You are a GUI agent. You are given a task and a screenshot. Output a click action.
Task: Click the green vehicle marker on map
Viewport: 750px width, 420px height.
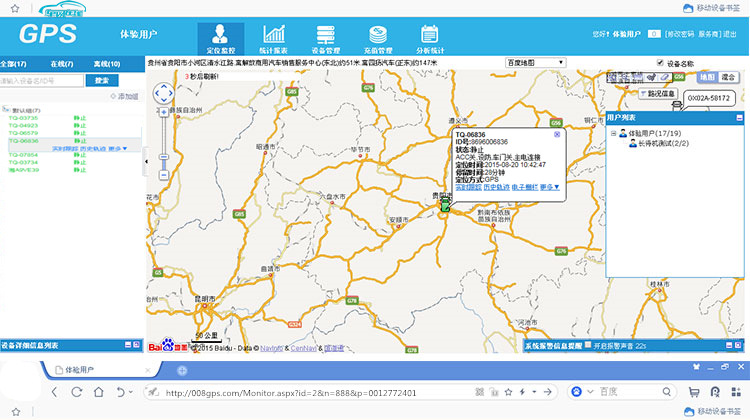click(x=445, y=205)
